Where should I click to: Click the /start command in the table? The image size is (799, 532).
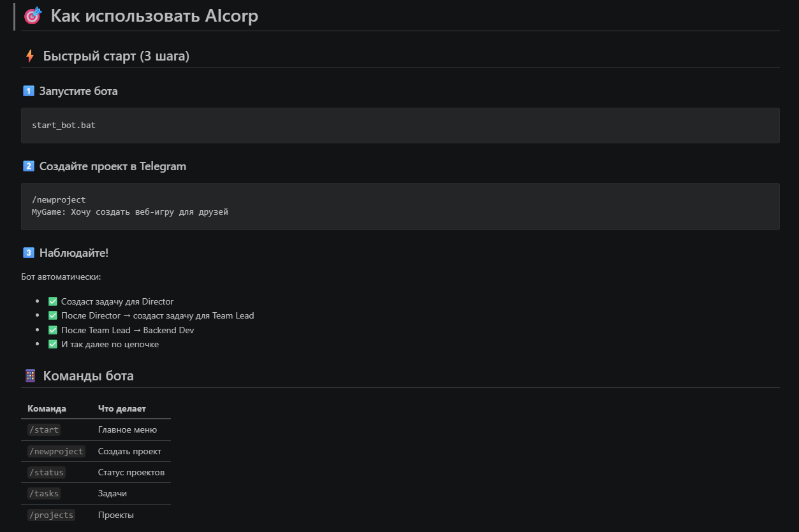43,430
